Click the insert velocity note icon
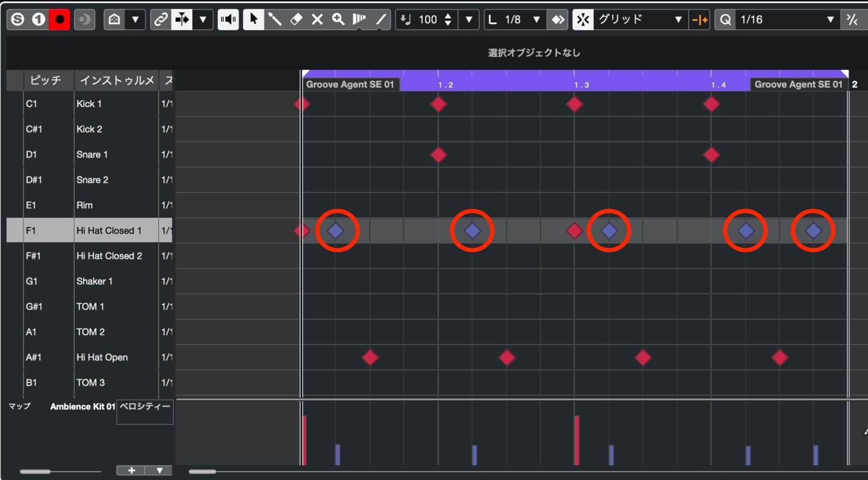This screenshot has height=480, width=868. 406,19
